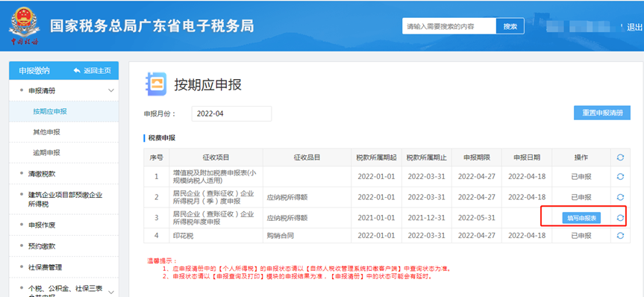The height and width of the screenshot is (297, 644).
Task: Select 增值税及附加税费申报表 row text
Action: 215,177
